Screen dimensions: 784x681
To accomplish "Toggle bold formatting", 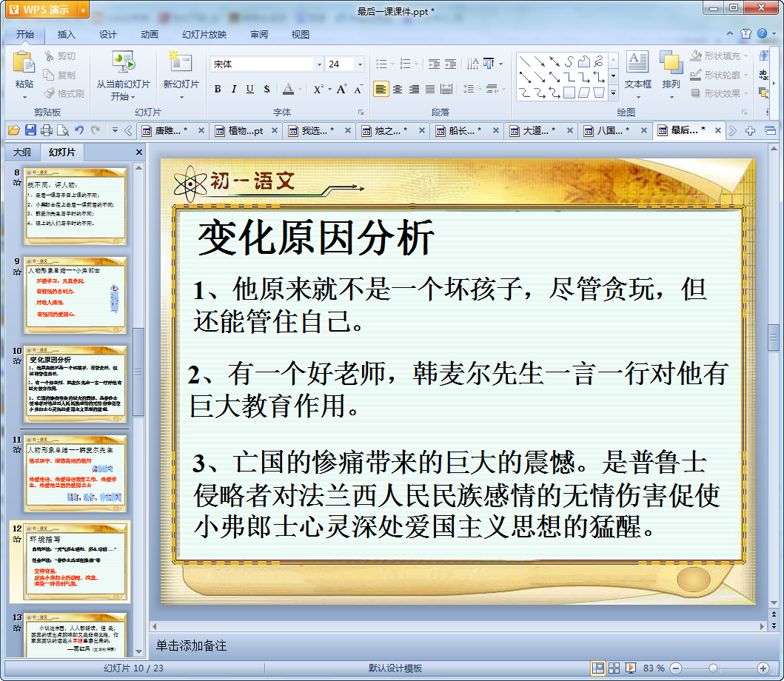I will point(218,89).
